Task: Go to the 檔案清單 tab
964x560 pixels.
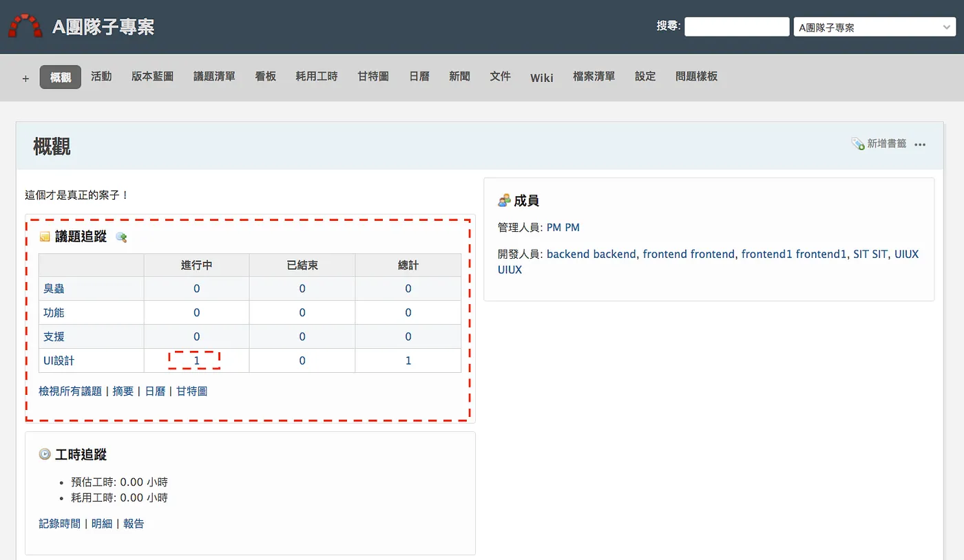Action: pyautogui.click(x=594, y=76)
